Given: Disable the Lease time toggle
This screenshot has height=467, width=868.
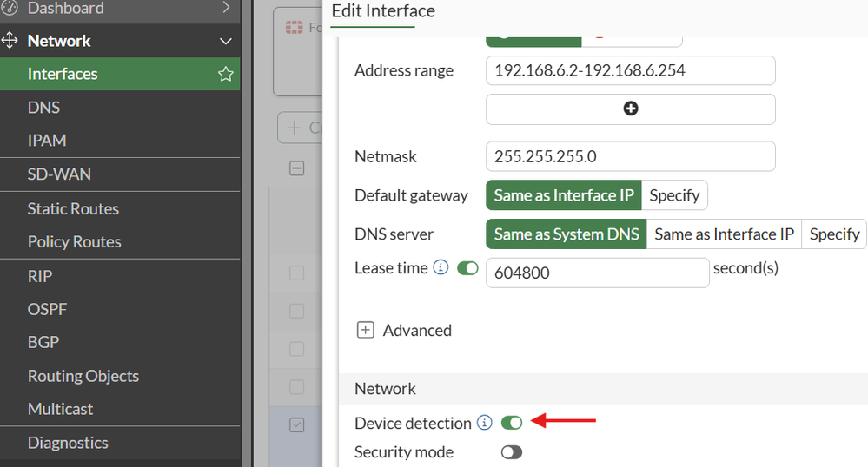Looking at the screenshot, I should [x=467, y=268].
